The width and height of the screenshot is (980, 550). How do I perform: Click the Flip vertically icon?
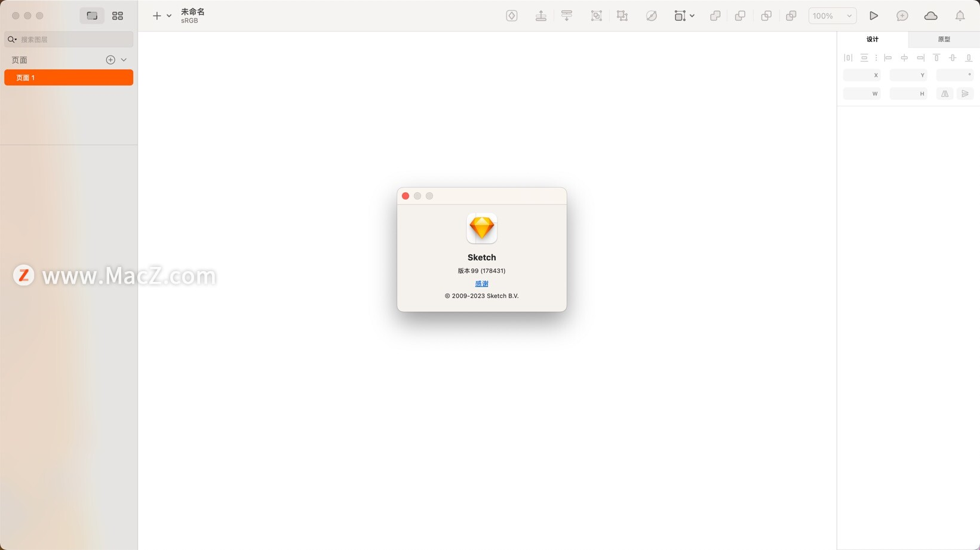[x=965, y=94]
